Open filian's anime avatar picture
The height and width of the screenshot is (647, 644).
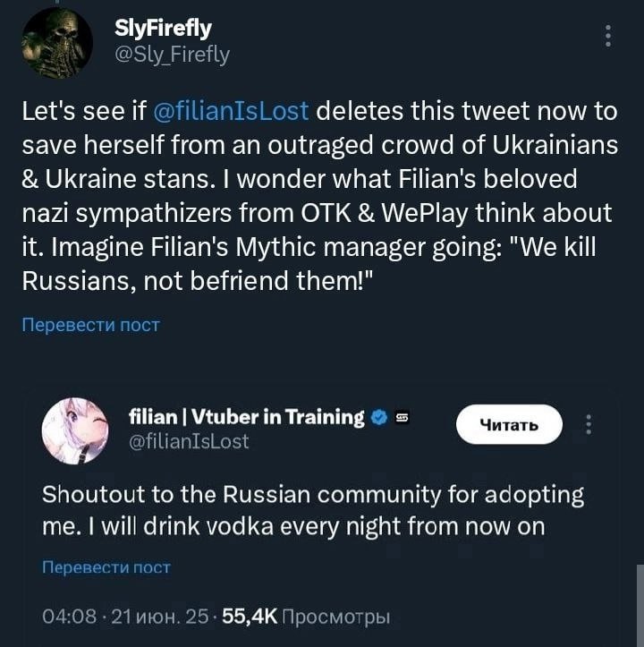(75, 431)
